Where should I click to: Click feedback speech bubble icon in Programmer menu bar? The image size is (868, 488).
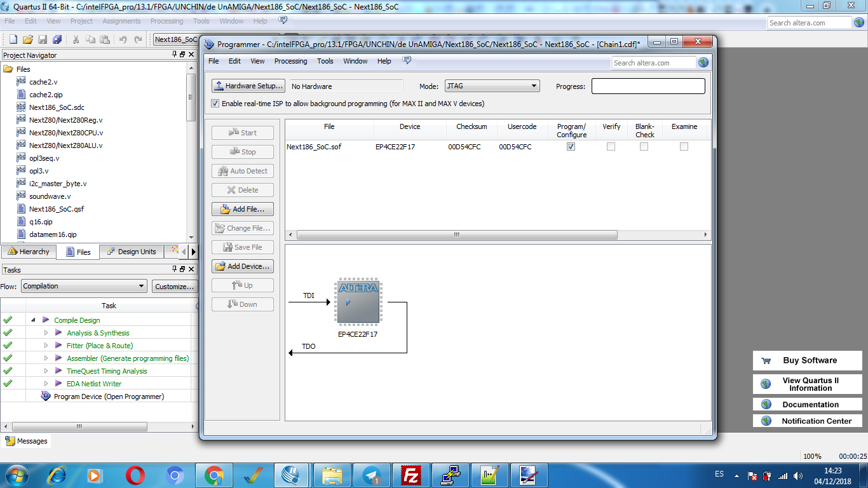coord(407,60)
